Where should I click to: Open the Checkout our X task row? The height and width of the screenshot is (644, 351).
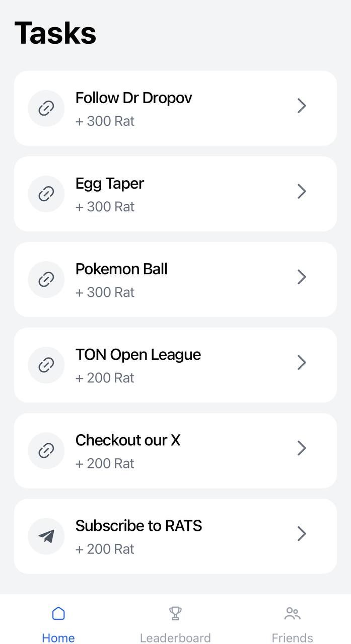coord(175,450)
